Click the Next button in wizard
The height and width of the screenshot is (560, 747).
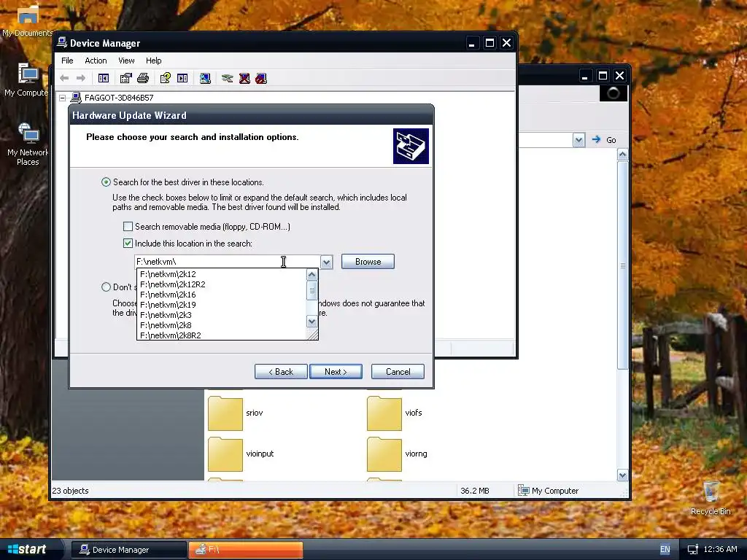click(336, 371)
